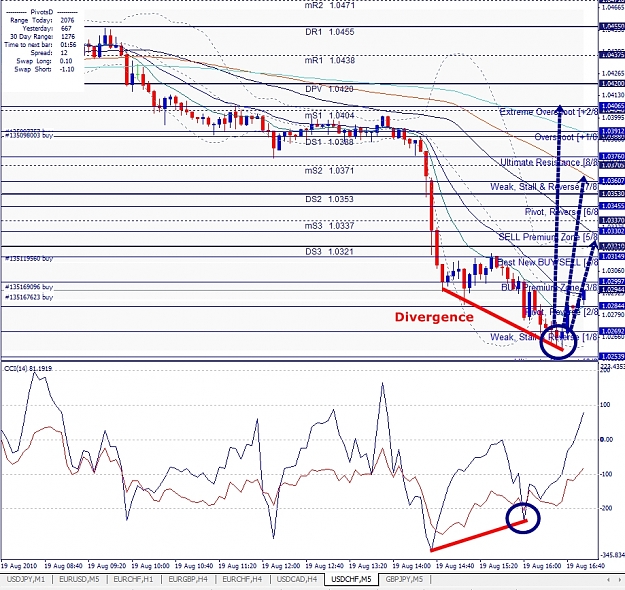This screenshot has width=625, height=590.
Task: Select the Extreme Overshoot [+2/8 level label
Action: tap(549, 112)
